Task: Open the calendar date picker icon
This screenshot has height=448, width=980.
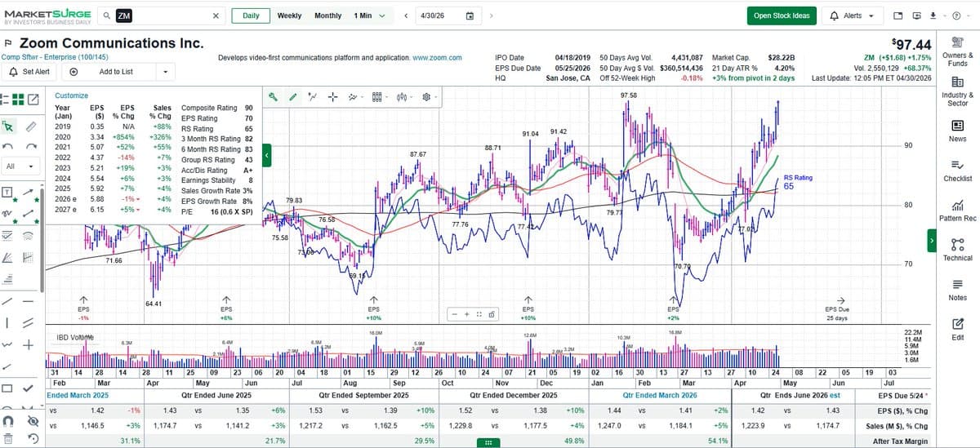Action: coord(470,16)
